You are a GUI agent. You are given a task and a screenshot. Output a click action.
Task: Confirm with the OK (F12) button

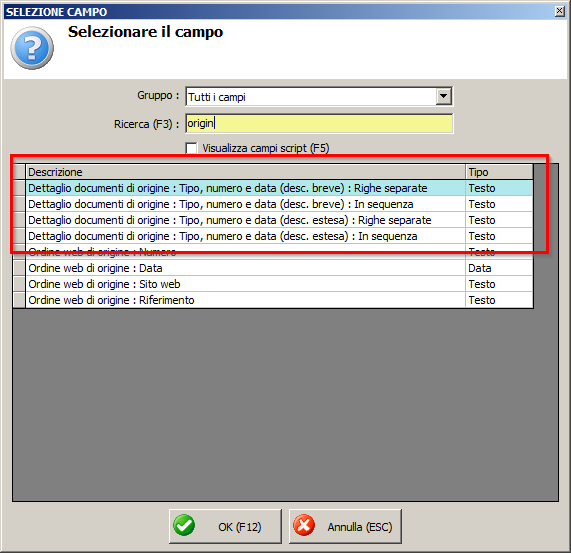click(x=225, y=526)
